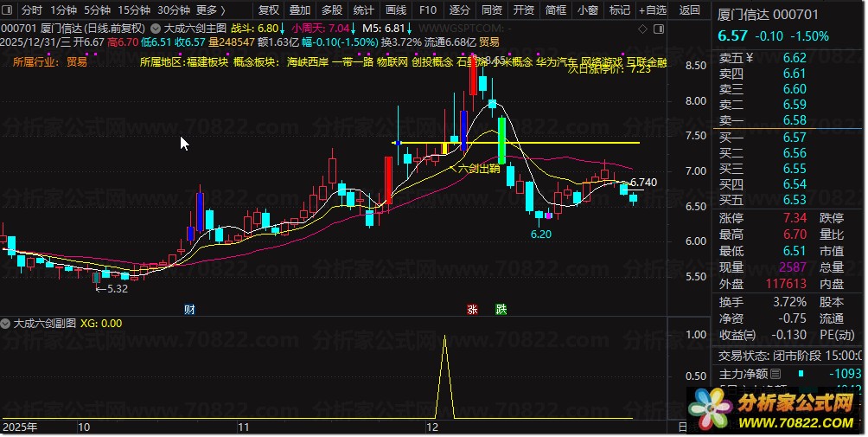Click the 财 marker below the chart
Screen dimensions: 868x437
coord(190,310)
